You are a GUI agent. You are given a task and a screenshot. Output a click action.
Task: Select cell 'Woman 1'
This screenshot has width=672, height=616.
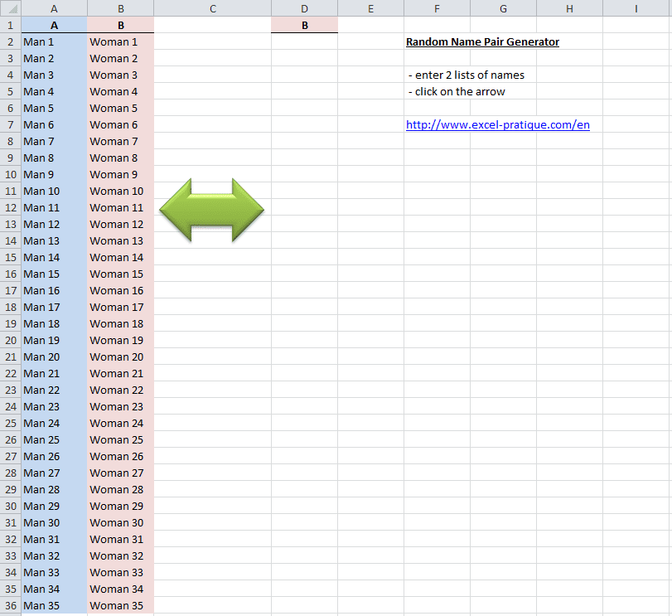coord(120,42)
